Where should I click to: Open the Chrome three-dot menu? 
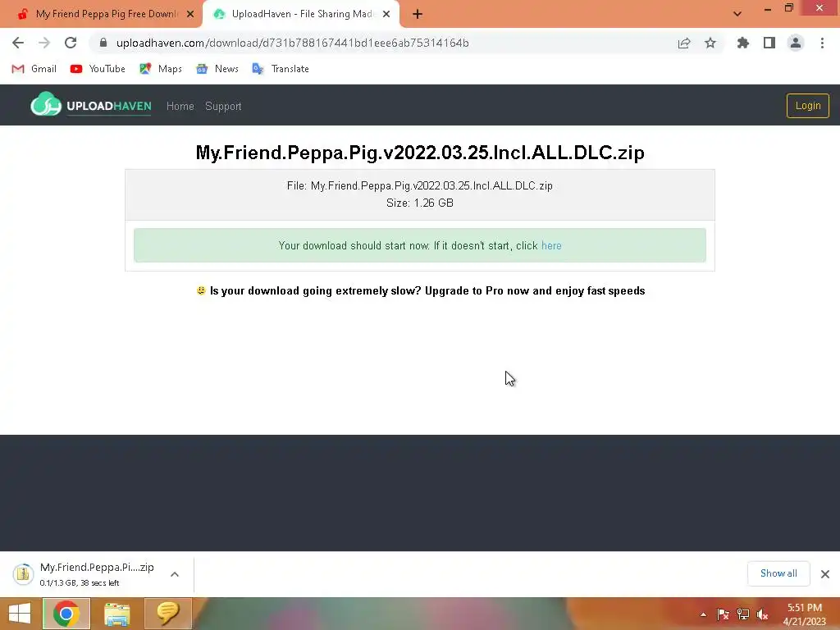[822, 43]
